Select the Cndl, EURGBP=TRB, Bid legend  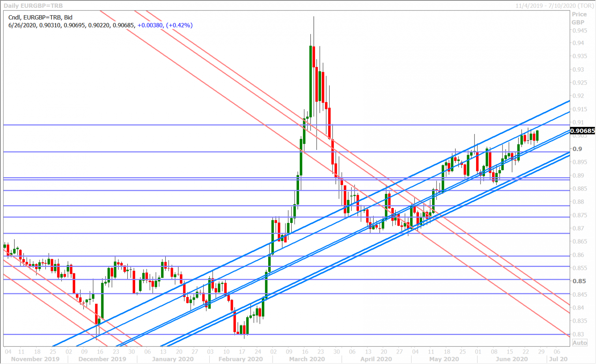(x=40, y=17)
